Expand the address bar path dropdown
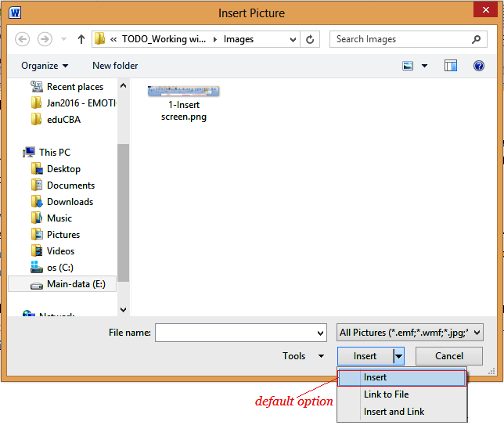This screenshot has height=425, width=504. click(293, 40)
